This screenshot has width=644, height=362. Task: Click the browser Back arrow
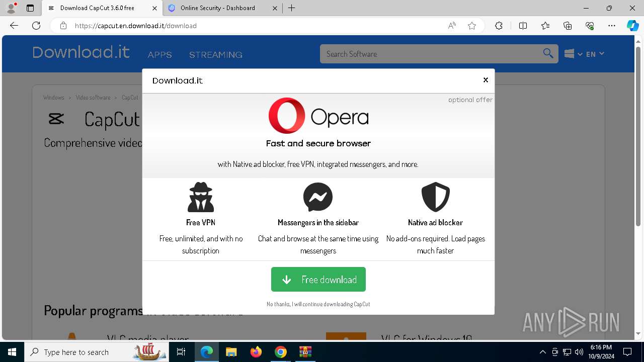point(14,26)
